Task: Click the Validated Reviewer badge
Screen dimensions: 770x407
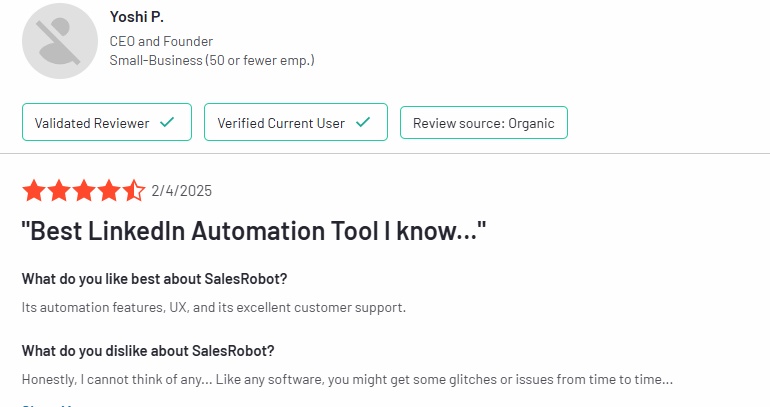Action: coord(107,122)
